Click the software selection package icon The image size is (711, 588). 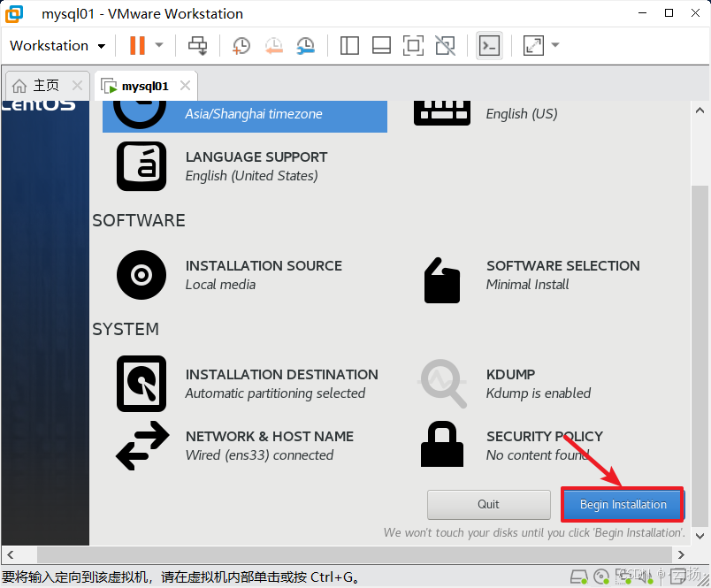click(441, 280)
